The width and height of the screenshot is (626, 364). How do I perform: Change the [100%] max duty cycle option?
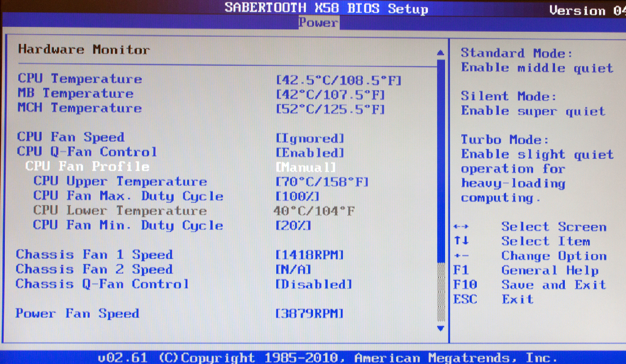298,196
